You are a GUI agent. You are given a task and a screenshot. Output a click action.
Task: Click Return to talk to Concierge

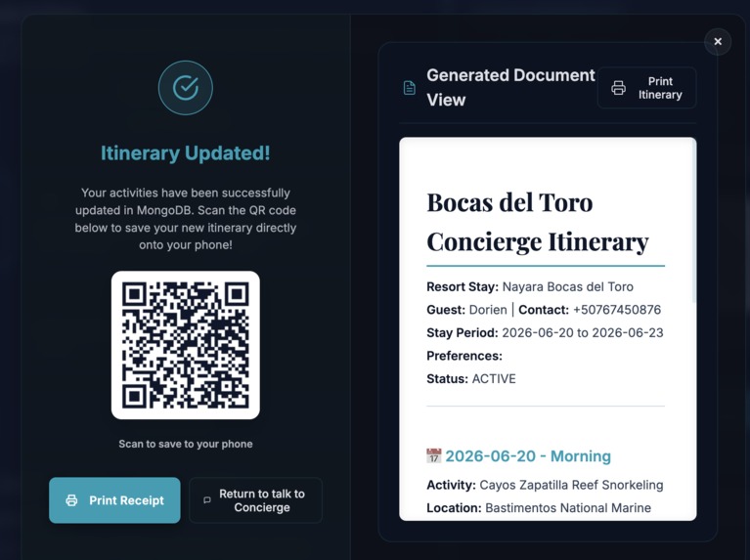click(256, 500)
